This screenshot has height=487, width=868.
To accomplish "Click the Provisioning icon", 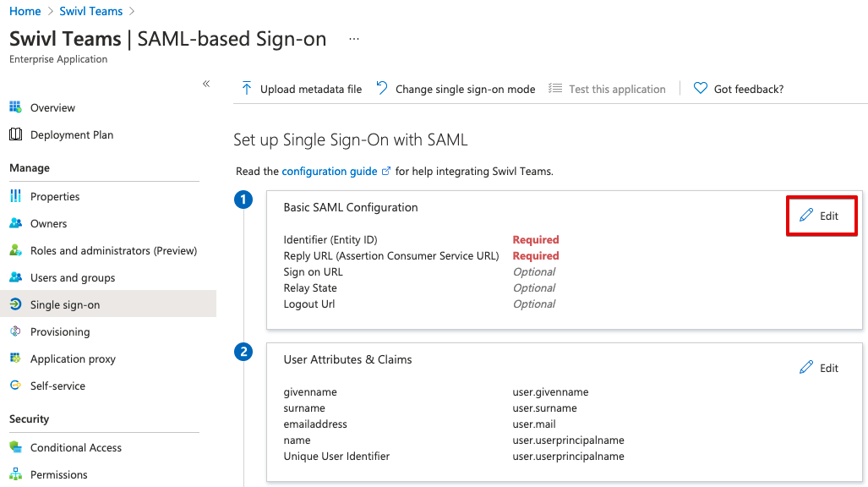I will point(15,331).
